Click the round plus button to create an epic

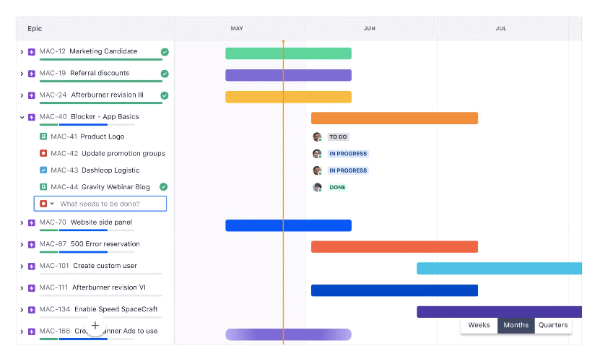point(95,326)
